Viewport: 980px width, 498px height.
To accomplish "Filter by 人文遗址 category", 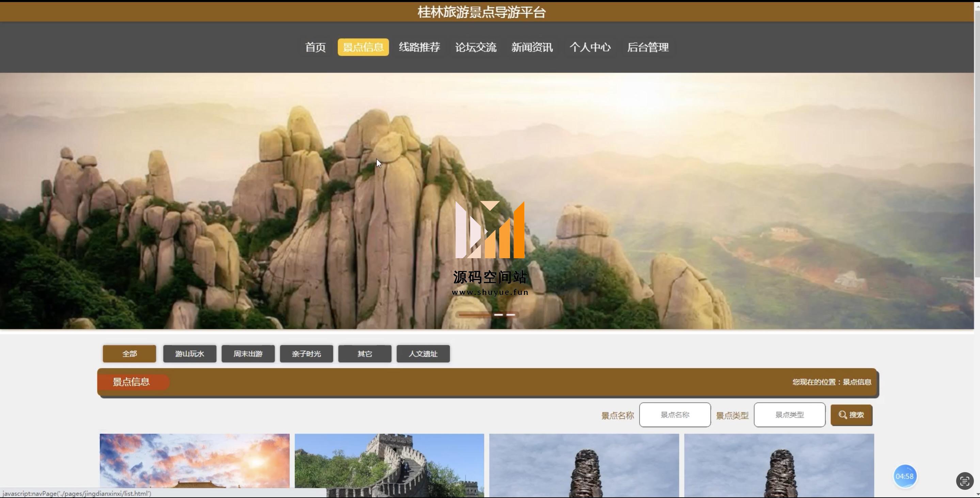I will [423, 353].
